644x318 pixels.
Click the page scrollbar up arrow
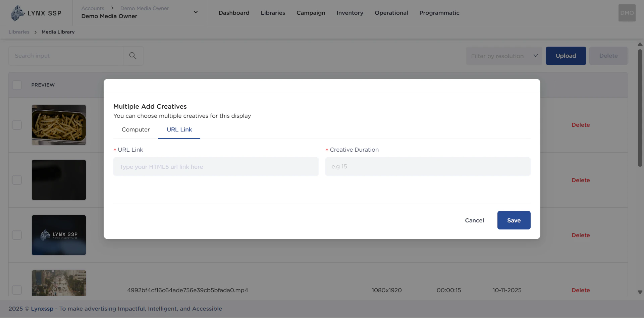pyautogui.click(x=640, y=44)
